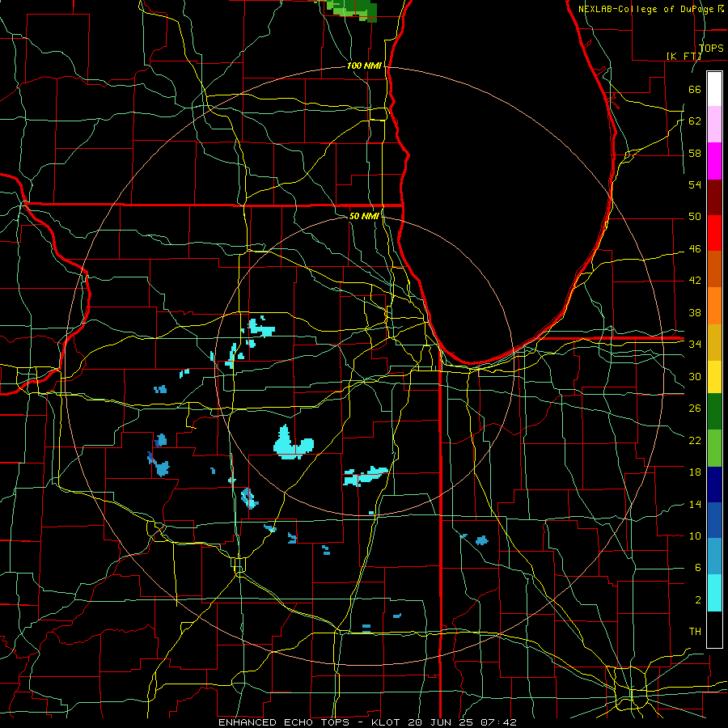Click the '50 NMI' range ring label
The image size is (728, 728).
click(364, 216)
